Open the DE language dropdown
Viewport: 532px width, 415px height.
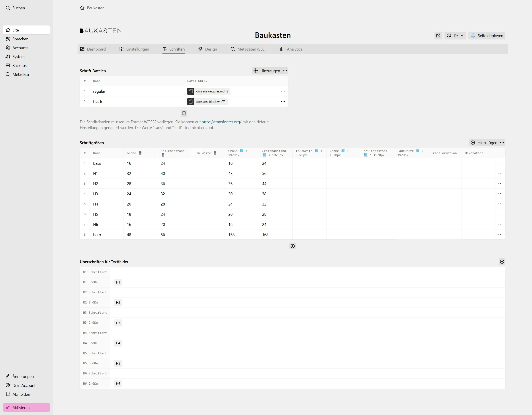[455, 35]
